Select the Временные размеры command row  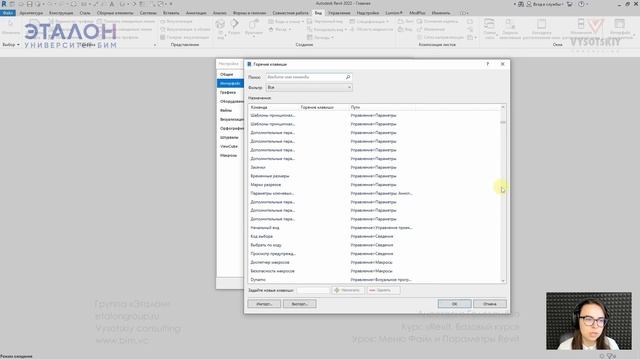coord(374,176)
